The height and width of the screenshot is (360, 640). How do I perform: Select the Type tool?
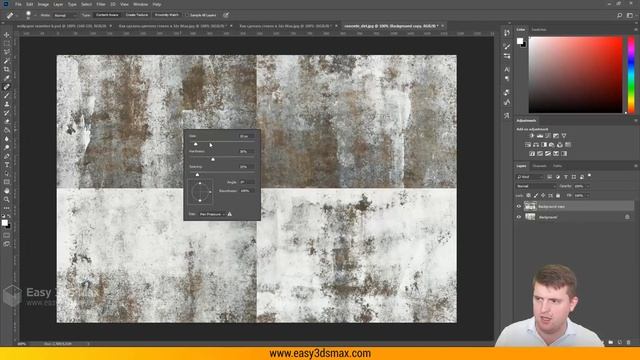(x=7, y=164)
